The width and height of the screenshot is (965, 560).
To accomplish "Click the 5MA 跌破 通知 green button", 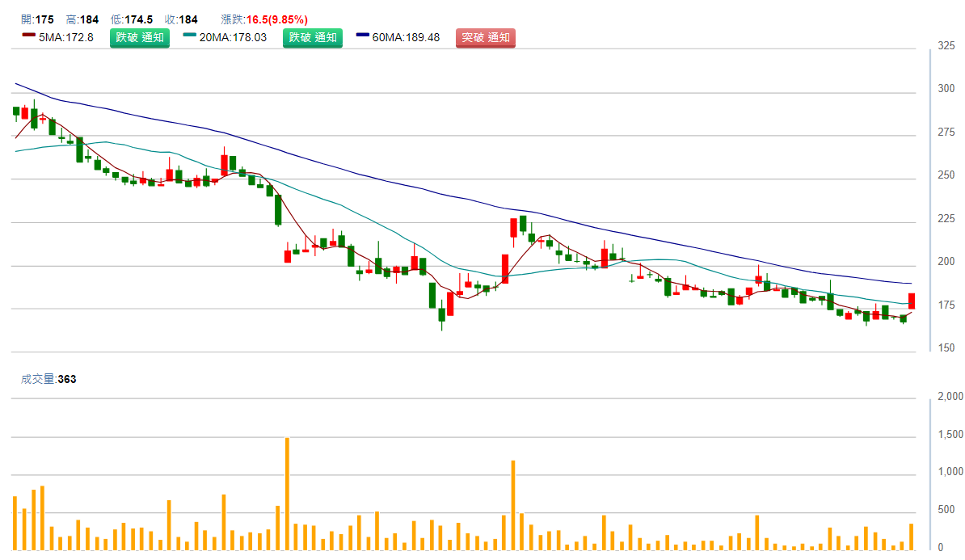I will tap(140, 37).
